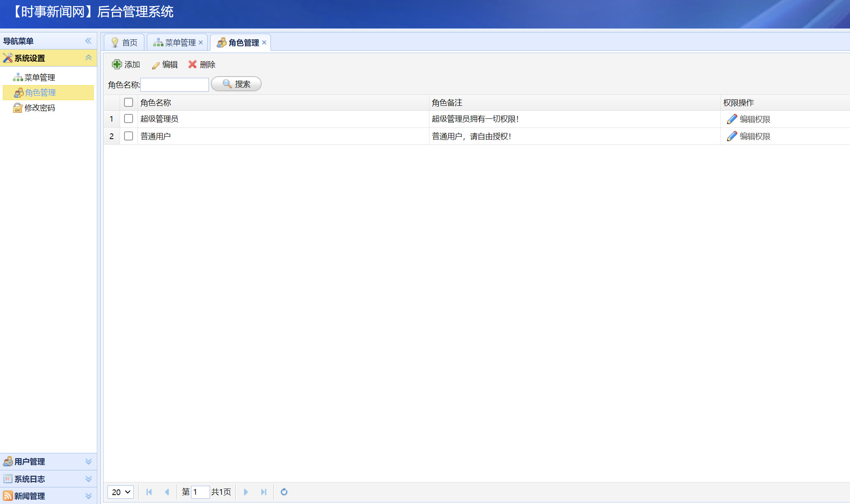Click the pagination refresh icon

tap(284, 492)
